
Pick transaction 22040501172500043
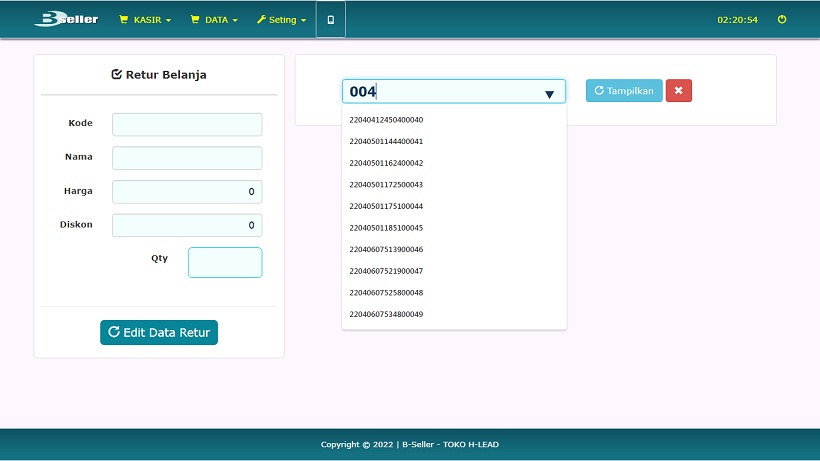pyautogui.click(x=386, y=185)
